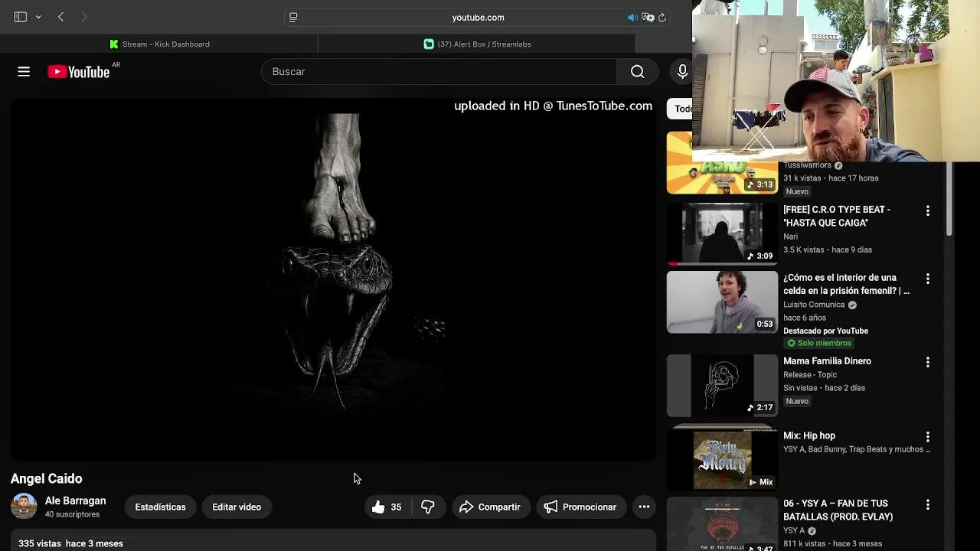
Task: Go back with the browser back arrow
Action: [x=61, y=17]
